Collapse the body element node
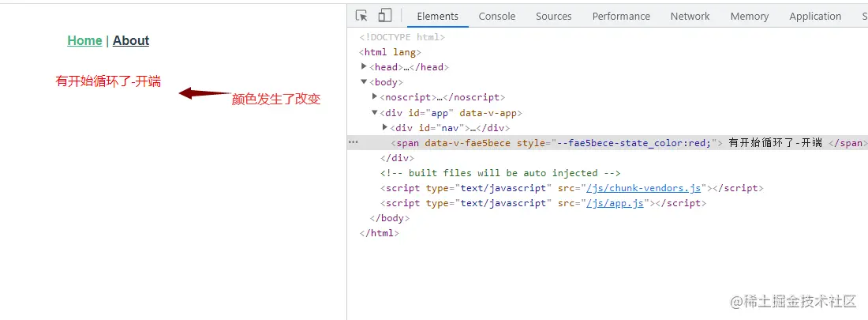Viewport: 868px width, 320px height. (x=364, y=82)
